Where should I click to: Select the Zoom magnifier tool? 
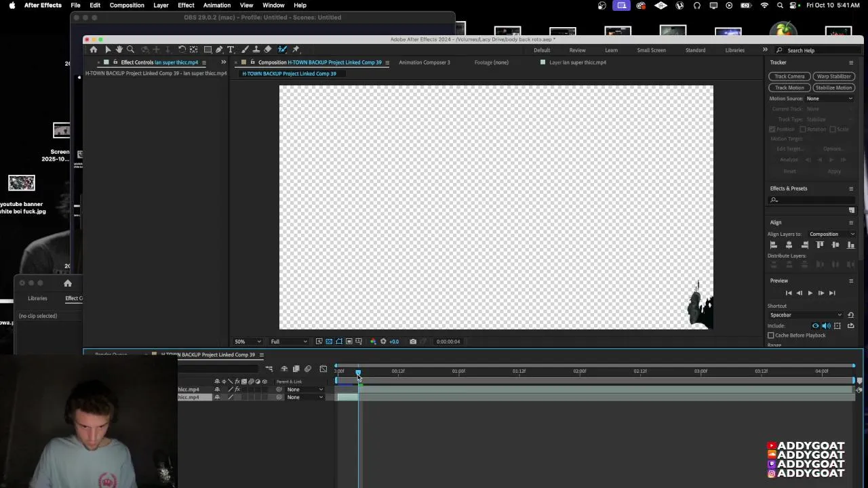[x=130, y=49]
